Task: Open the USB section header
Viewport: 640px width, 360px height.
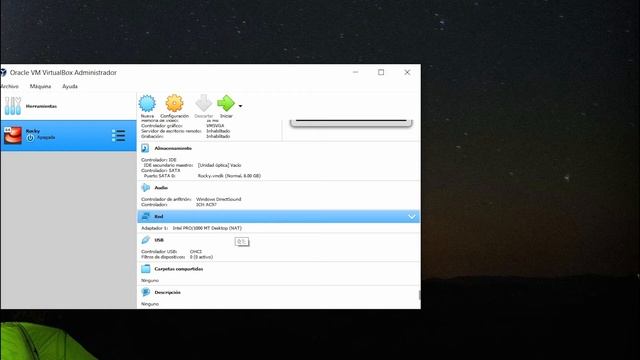Action: click(159, 240)
